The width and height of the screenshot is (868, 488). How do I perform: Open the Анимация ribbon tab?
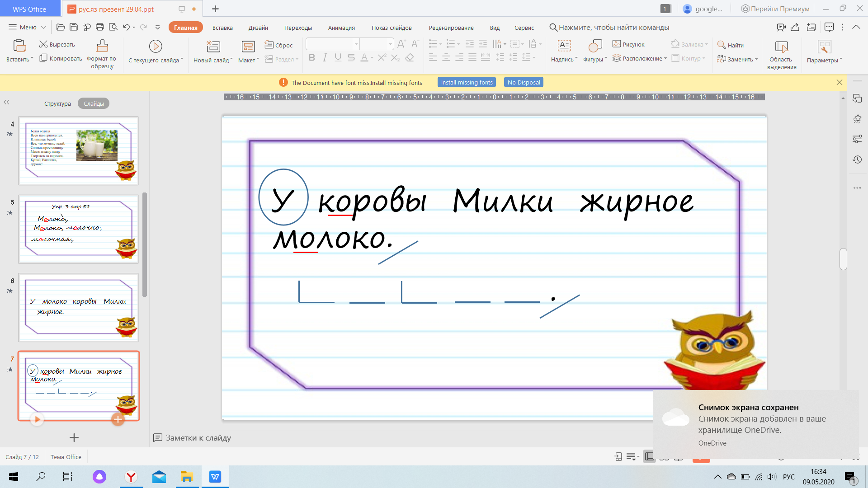click(x=340, y=28)
